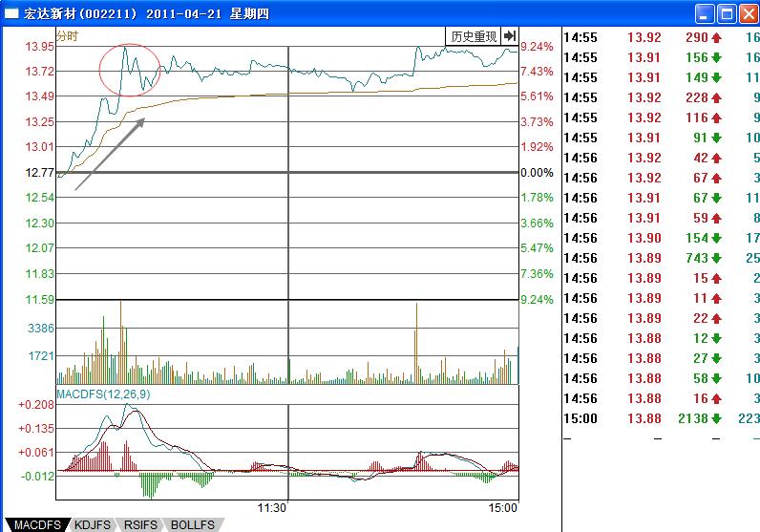Screen dimensions: 760x532
Task: Switch to the KDJFS indicator tab
Action: (x=93, y=524)
